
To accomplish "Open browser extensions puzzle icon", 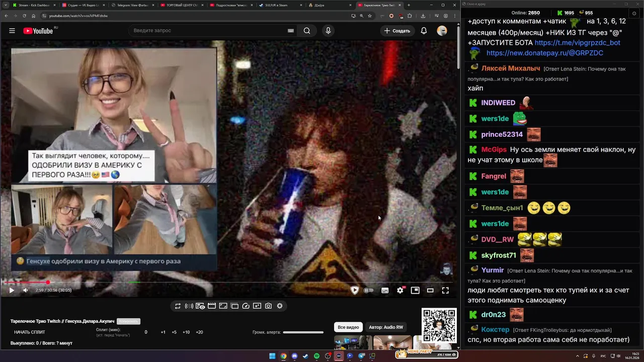I will [410, 16].
